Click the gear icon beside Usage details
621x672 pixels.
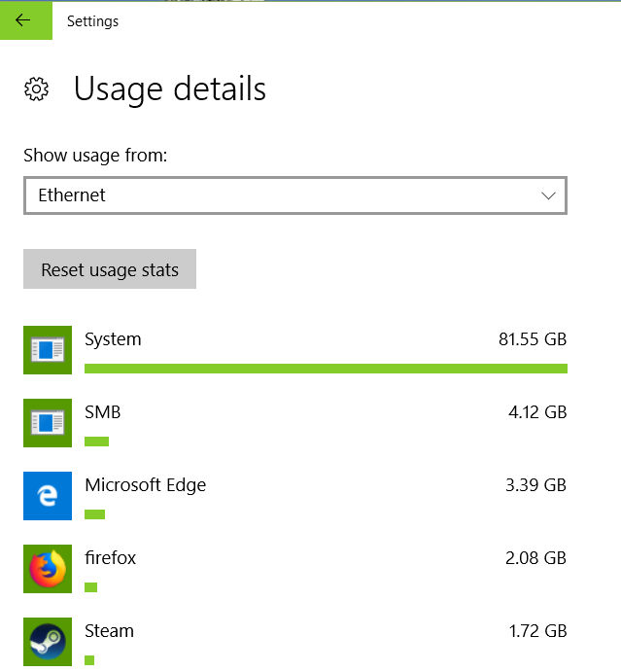(36, 89)
